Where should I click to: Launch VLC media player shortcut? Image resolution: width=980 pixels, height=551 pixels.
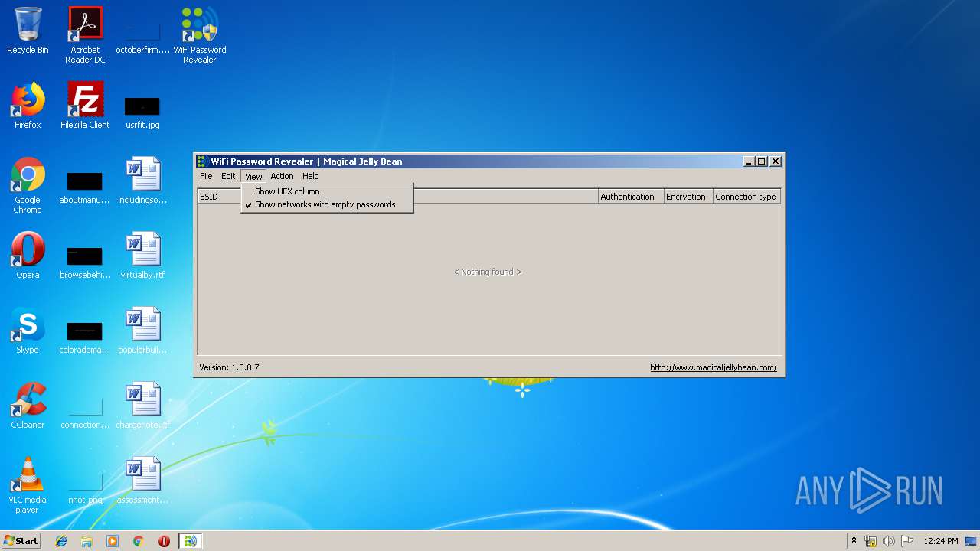[x=28, y=486]
